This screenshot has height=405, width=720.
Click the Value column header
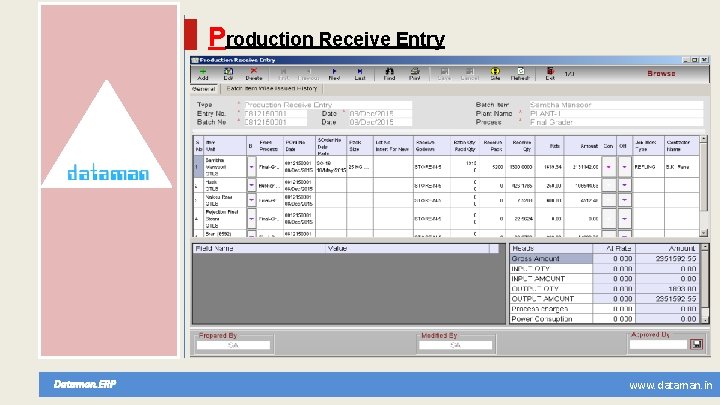(407, 248)
